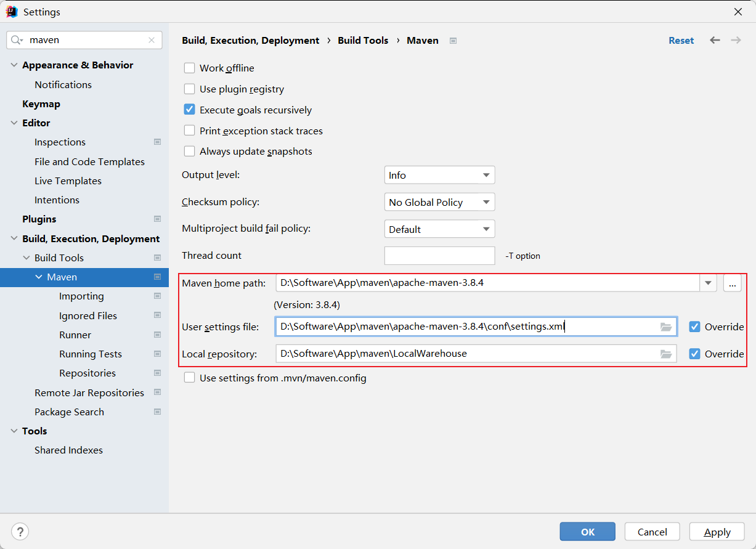Open Remote Jar Repositories settings
The width and height of the screenshot is (756, 549).
[x=89, y=393]
